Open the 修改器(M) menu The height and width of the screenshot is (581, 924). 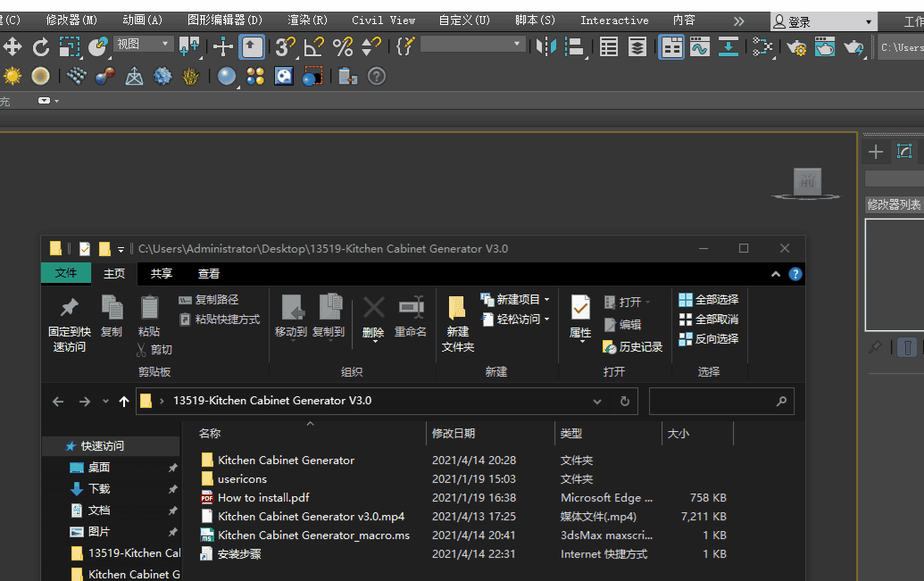click(71, 20)
